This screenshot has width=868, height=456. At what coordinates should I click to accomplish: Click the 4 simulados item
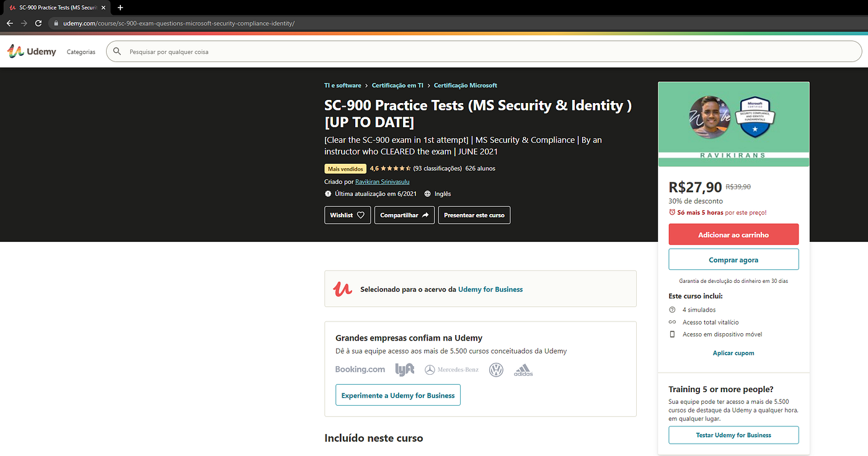699,310
